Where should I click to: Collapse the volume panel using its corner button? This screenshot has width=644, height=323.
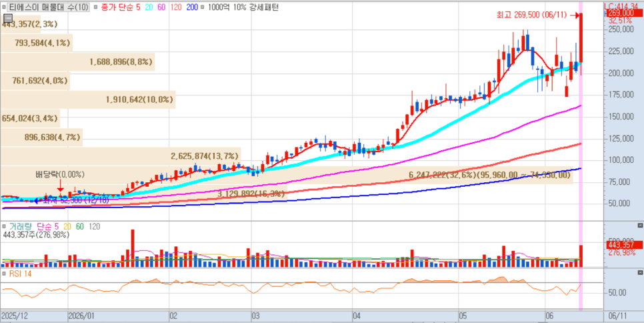pyautogui.click(x=640, y=226)
